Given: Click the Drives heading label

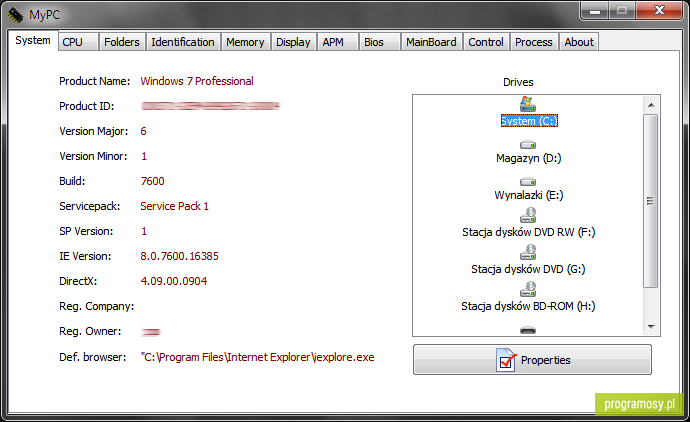Looking at the screenshot, I should [x=518, y=82].
